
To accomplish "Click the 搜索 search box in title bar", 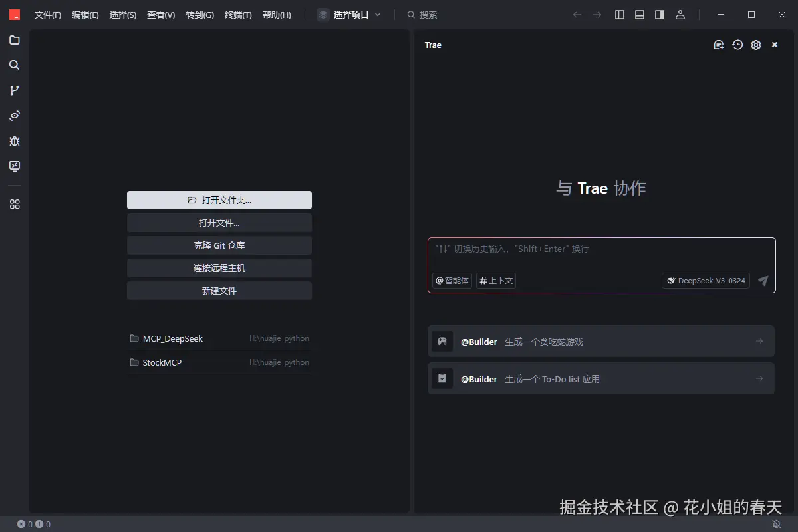I will [422, 15].
